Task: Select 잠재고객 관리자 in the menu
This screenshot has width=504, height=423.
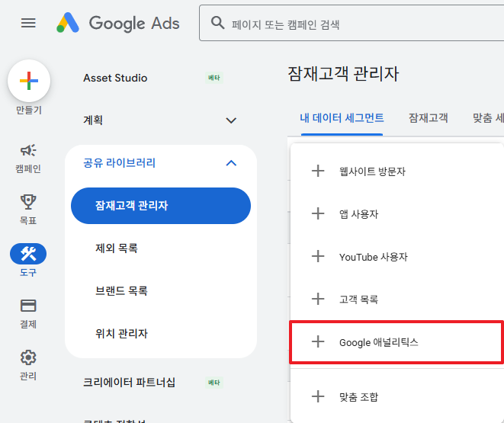Action: [x=161, y=206]
